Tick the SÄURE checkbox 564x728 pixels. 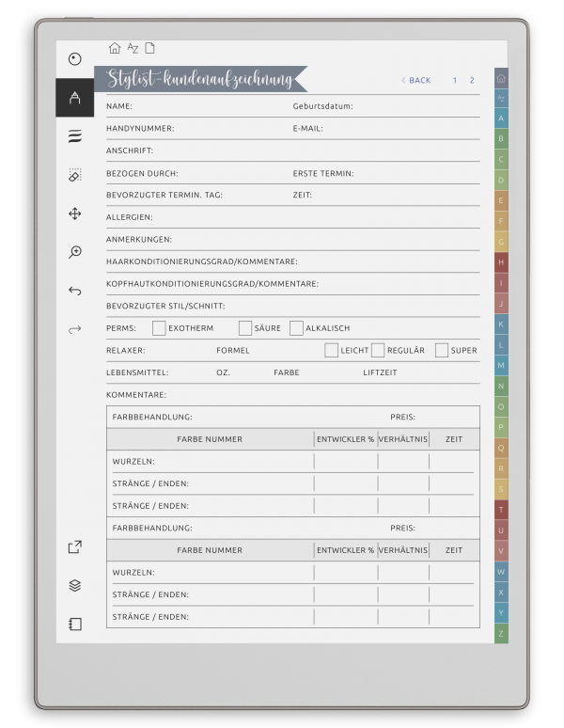click(x=245, y=327)
